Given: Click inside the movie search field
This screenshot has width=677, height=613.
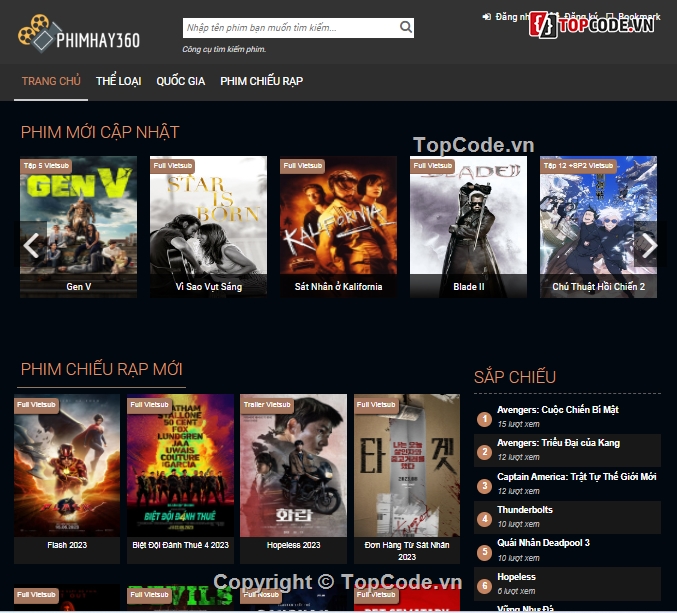Looking at the screenshot, I should point(288,28).
